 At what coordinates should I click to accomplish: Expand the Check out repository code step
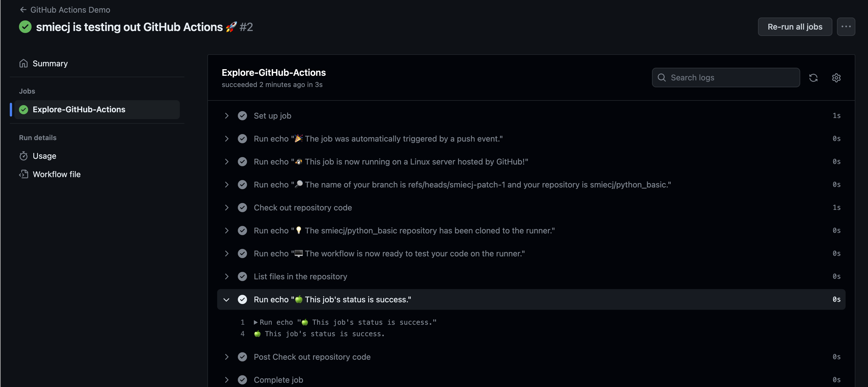coord(226,208)
